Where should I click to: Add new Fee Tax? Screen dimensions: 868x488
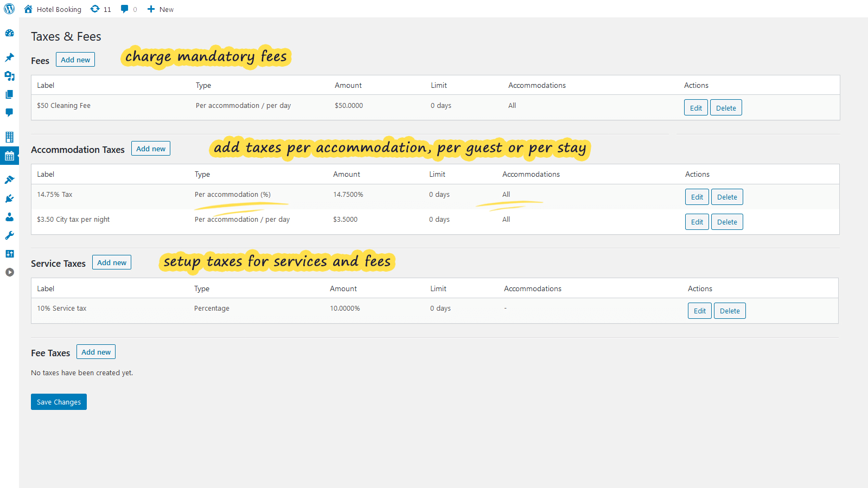(x=96, y=352)
